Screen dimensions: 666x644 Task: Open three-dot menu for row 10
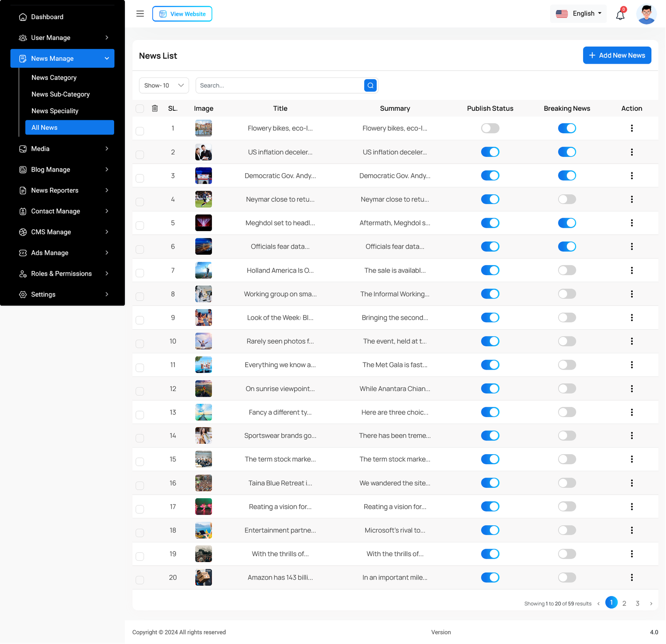click(x=631, y=341)
